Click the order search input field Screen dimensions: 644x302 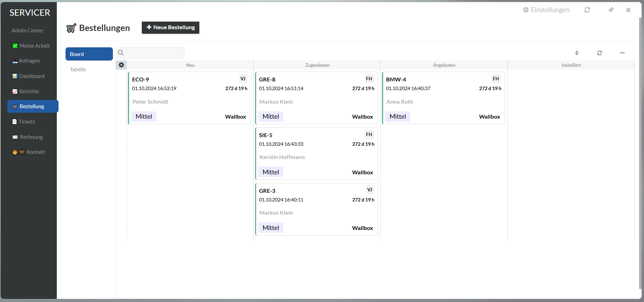154,53
